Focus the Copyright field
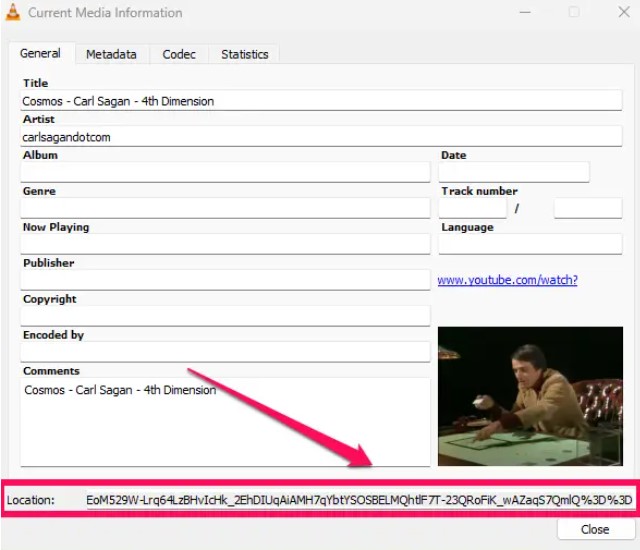640x550 pixels. pyautogui.click(x=225, y=316)
